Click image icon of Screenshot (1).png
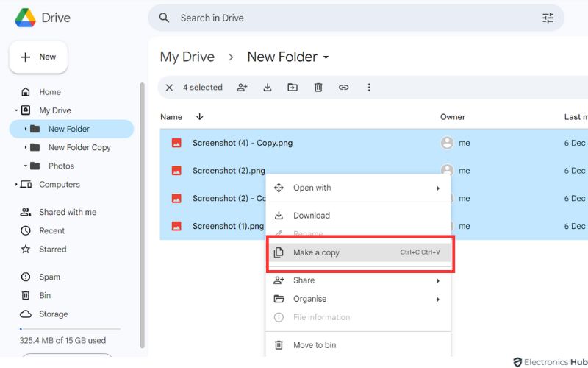 pyautogui.click(x=176, y=226)
